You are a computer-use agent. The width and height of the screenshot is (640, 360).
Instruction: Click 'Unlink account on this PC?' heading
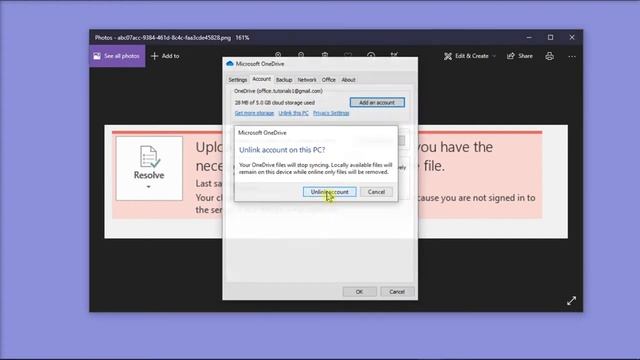pos(282,150)
